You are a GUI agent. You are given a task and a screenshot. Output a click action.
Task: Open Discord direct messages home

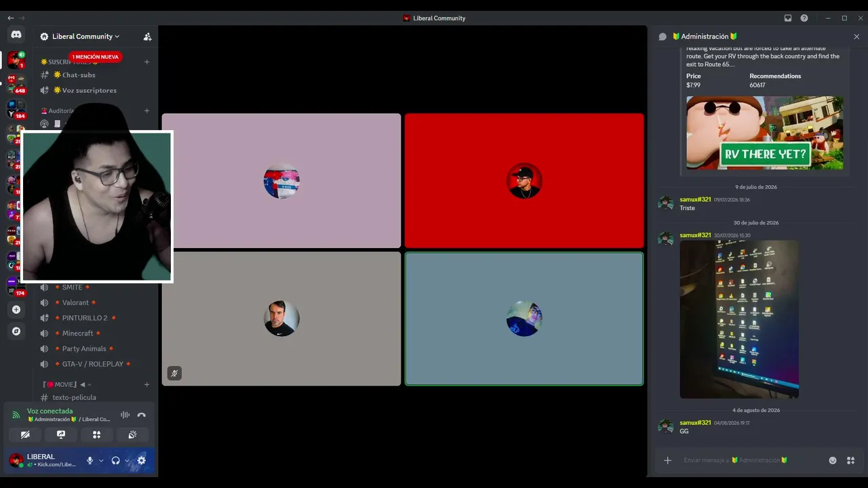16,35
